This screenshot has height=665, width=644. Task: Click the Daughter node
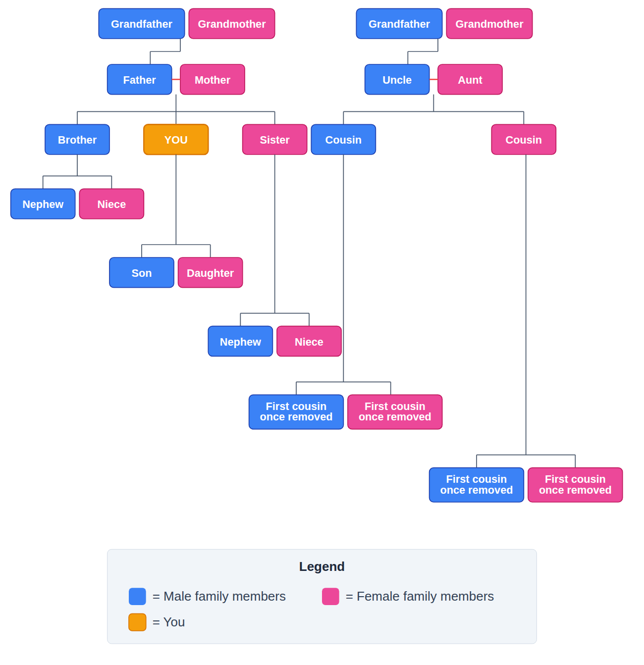coord(210,273)
